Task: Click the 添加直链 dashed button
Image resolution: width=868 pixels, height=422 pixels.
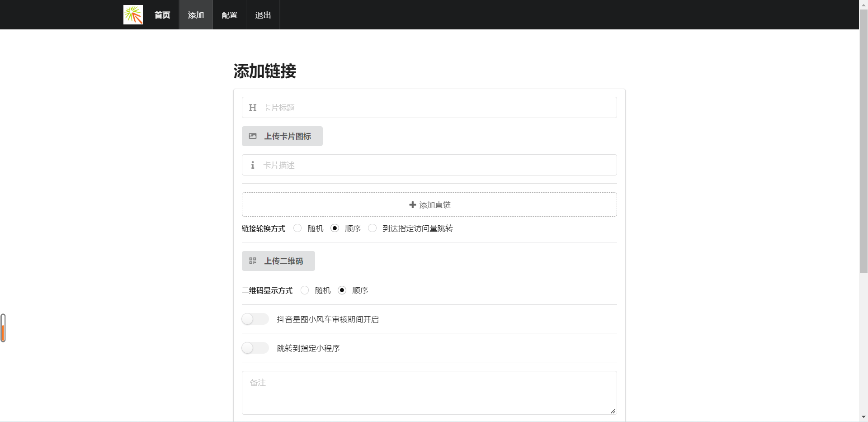Action: pyautogui.click(x=429, y=204)
